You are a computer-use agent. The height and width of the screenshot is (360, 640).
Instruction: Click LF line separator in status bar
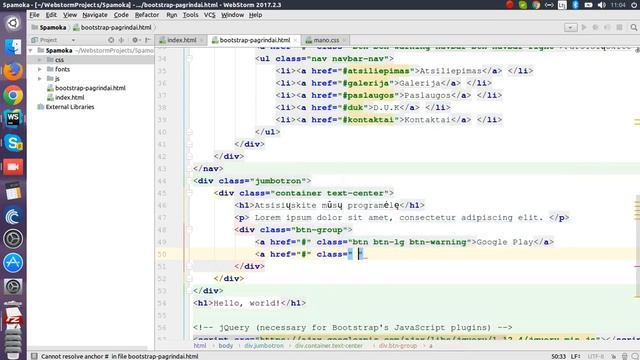pyautogui.click(x=576, y=356)
